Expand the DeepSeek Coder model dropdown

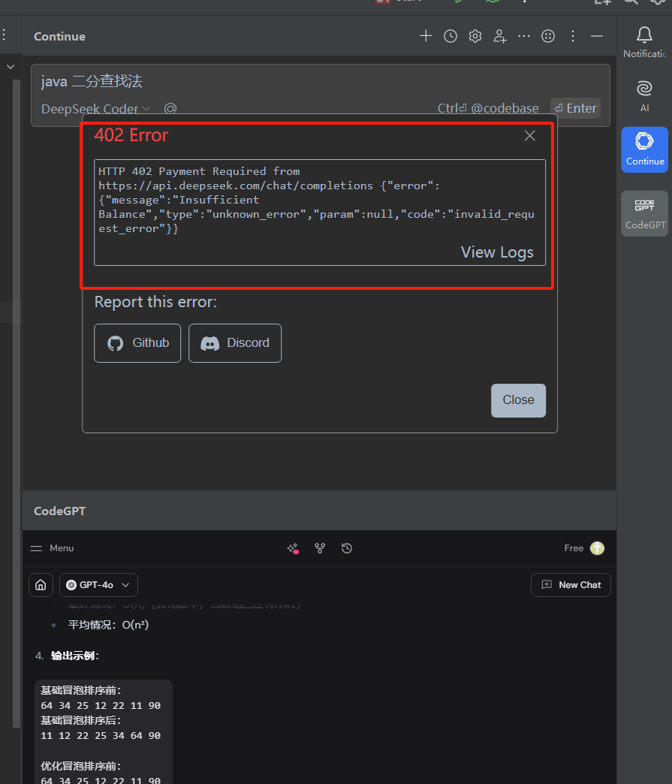[95, 108]
